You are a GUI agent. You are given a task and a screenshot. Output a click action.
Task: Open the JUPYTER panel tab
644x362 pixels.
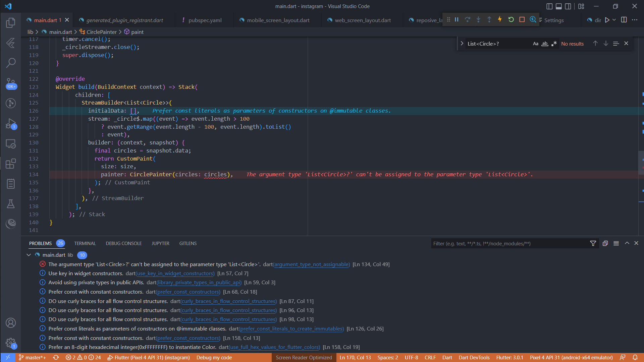(160, 243)
